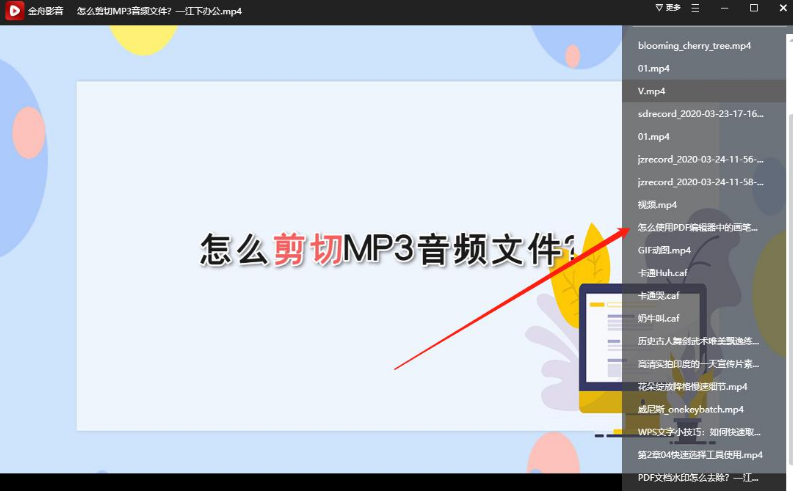The height and width of the screenshot is (491, 793).
Task: Play sdrecord_2020-03-23 recording from playlist
Action: 700,114
